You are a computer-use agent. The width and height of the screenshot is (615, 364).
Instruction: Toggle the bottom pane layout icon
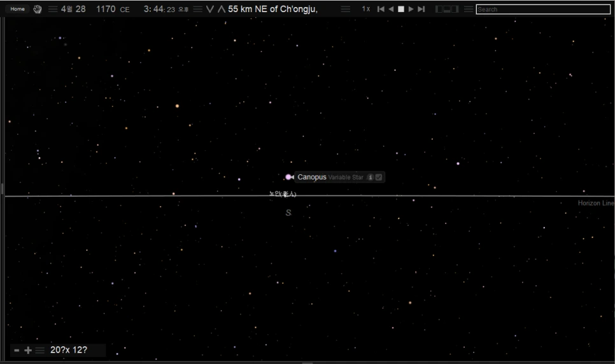pos(447,9)
